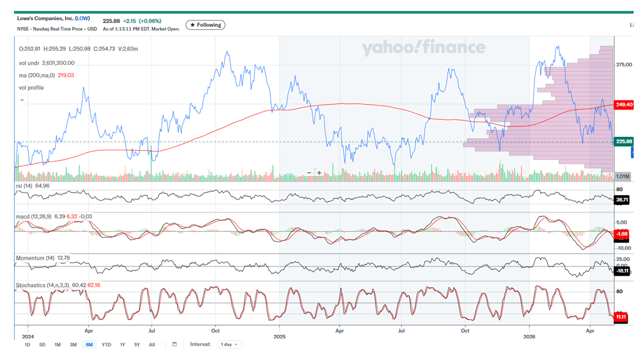Click the O:252.81 open value
Screen dimensions: 644x362
(x=30, y=49)
